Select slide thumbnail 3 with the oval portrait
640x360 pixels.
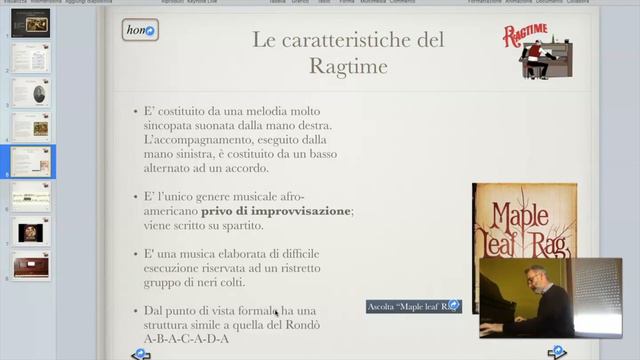click(31, 93)
